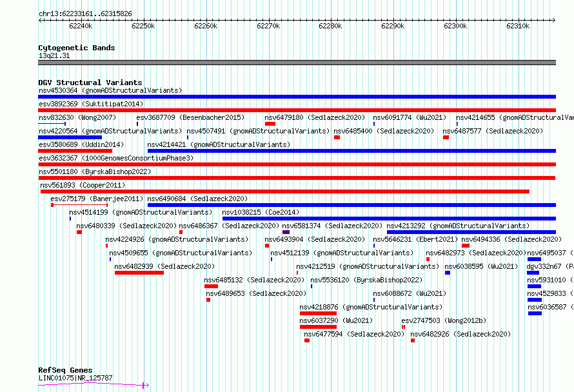Image resolution: width=574 pixels, height=392 pixels.
Task: Click the blue bar of nsv1038215
Action: pos(389,219)
